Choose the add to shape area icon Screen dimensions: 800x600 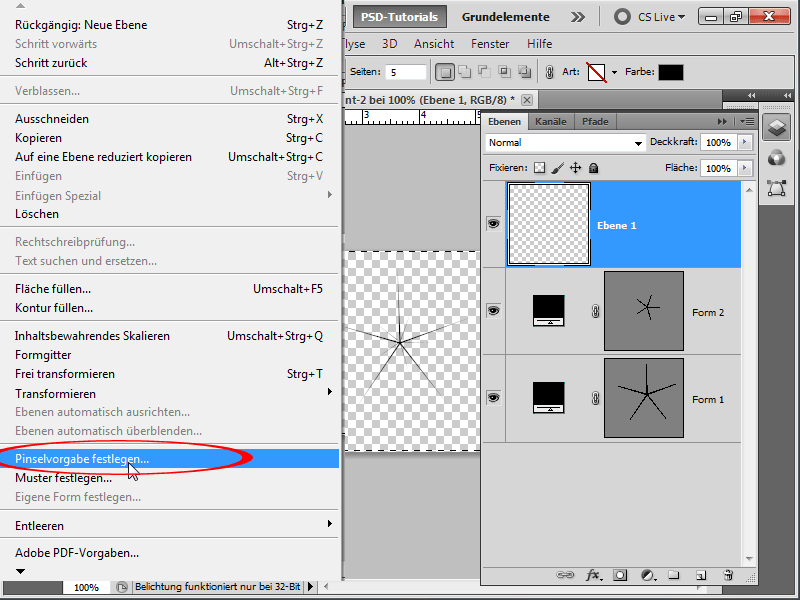pyautogui.click(x=465, y=72)
